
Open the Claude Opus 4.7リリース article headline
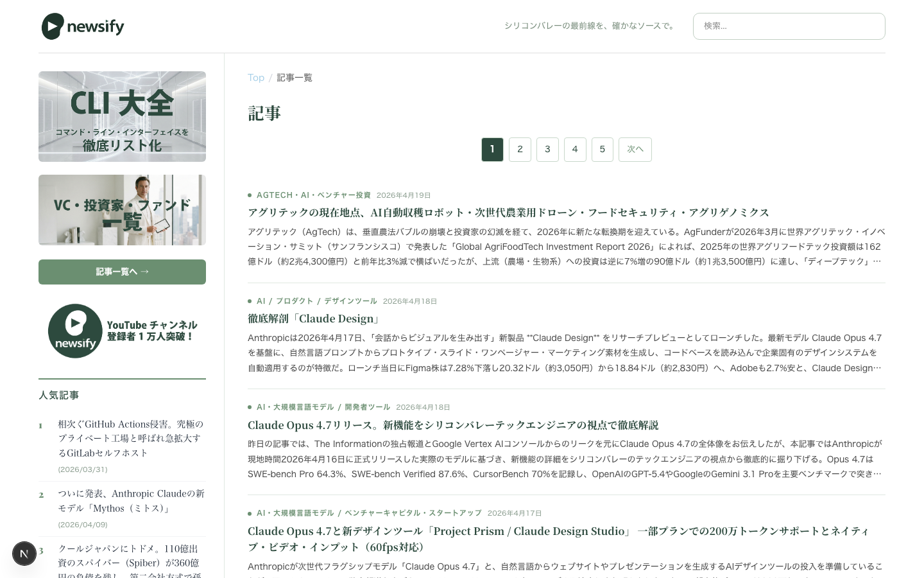(453, 425)
